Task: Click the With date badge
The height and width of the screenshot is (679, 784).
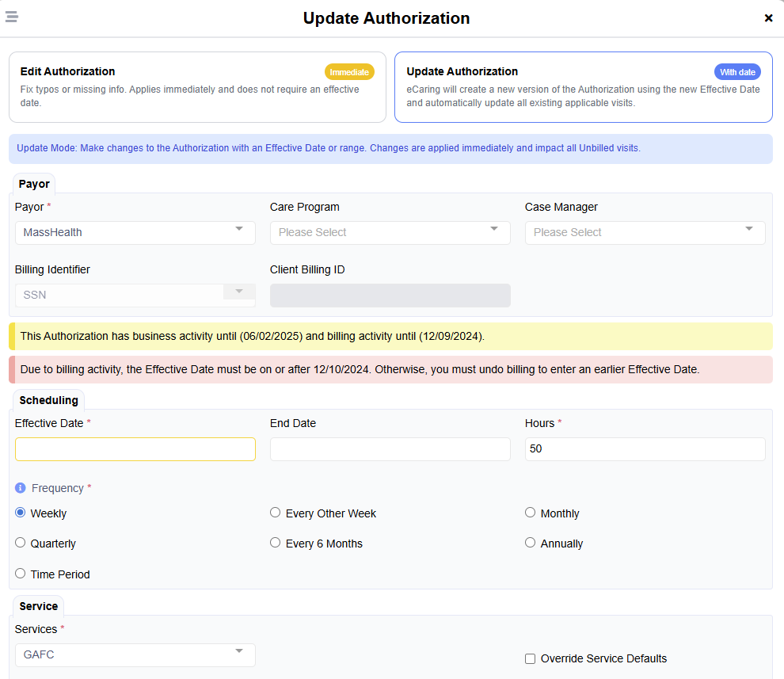Action: 737,71
